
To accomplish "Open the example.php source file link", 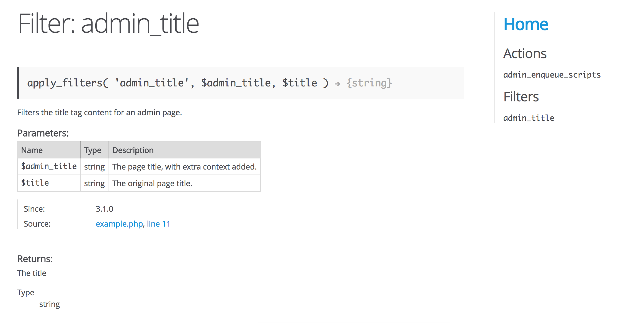I will coord(119,224).
